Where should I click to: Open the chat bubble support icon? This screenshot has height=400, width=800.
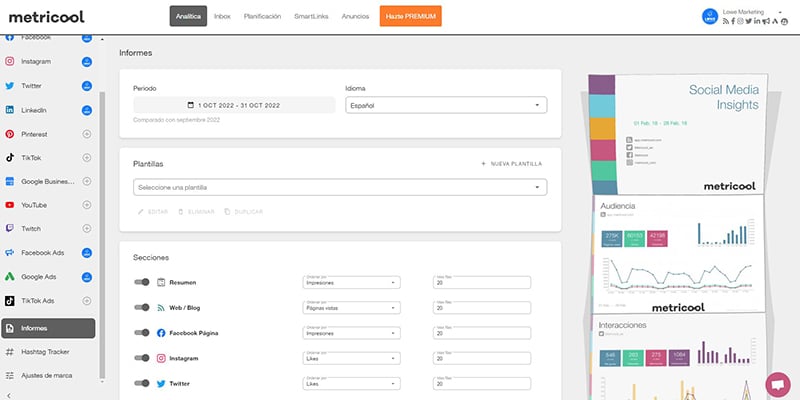(x=776, y=384)
